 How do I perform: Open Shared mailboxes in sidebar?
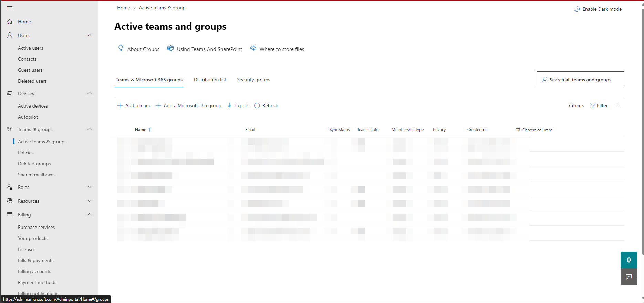click(37, 175)
